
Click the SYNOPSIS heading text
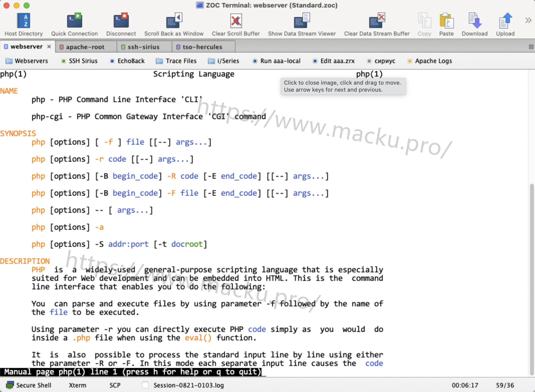coord(18,133)
